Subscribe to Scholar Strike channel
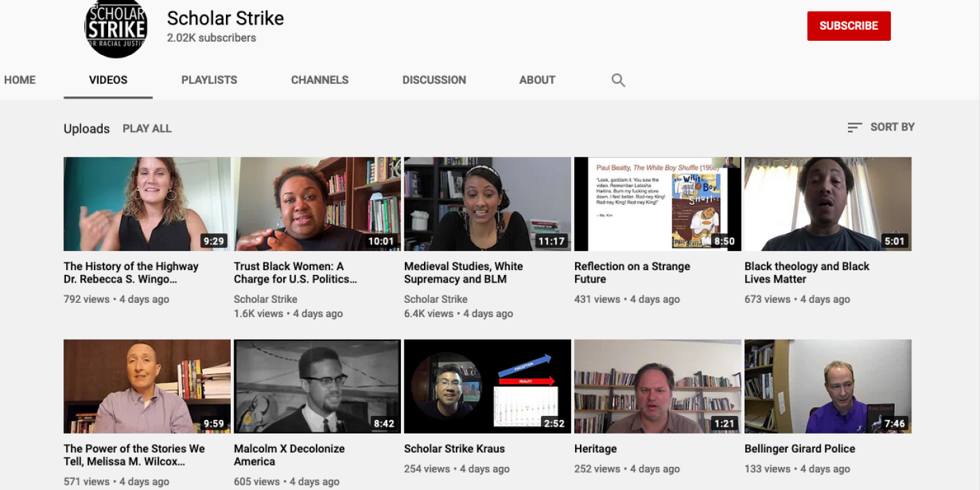The width and height of the screenshot is (980, 490). pyautogui.click(x=849, y=26)
